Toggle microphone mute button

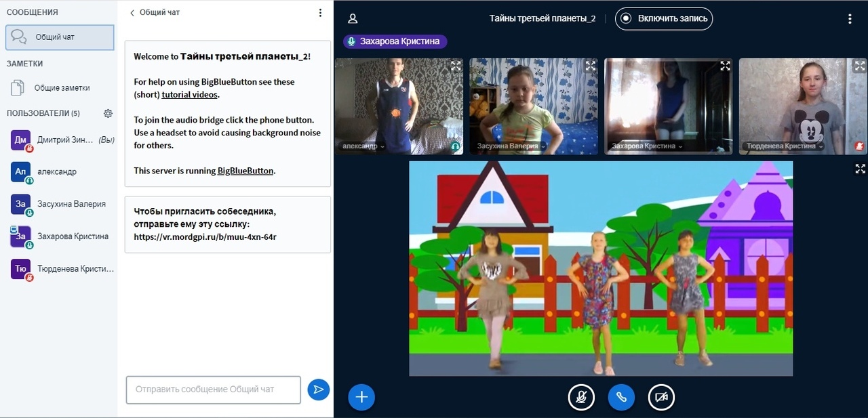(x=581, y=398)
